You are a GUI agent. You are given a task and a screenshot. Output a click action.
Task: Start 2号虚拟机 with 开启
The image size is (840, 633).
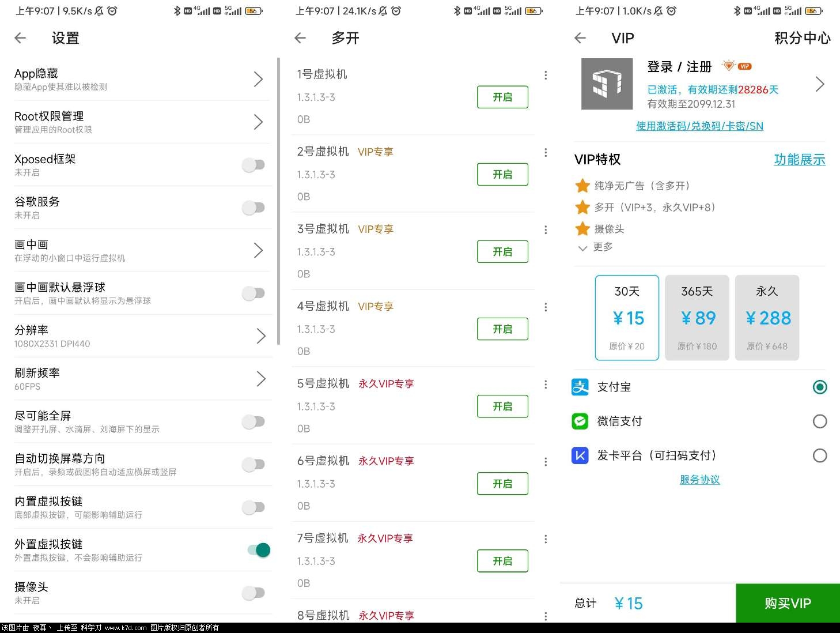(502, 174)
